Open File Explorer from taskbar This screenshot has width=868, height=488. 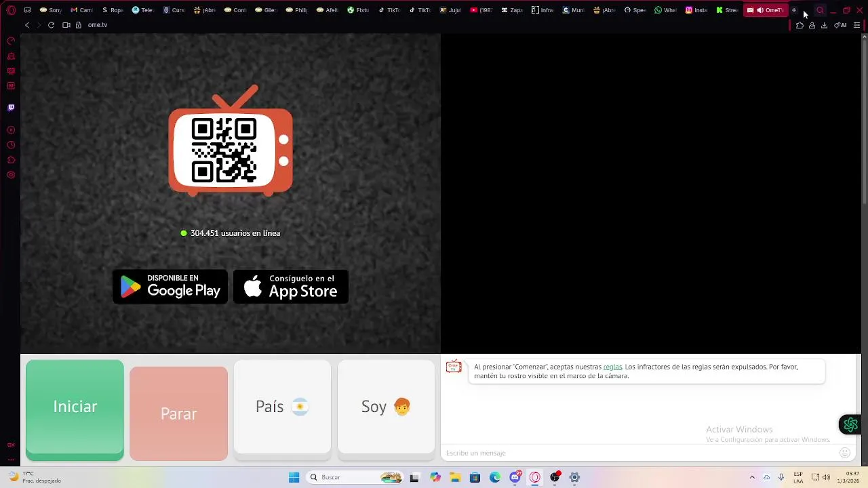[x=455, y=478]
